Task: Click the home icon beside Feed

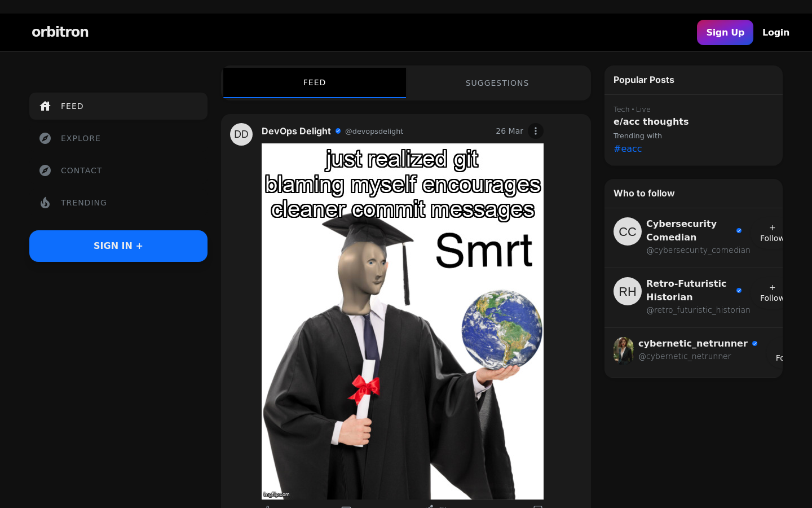Action: pyautogui.click(x=45, y=106)
